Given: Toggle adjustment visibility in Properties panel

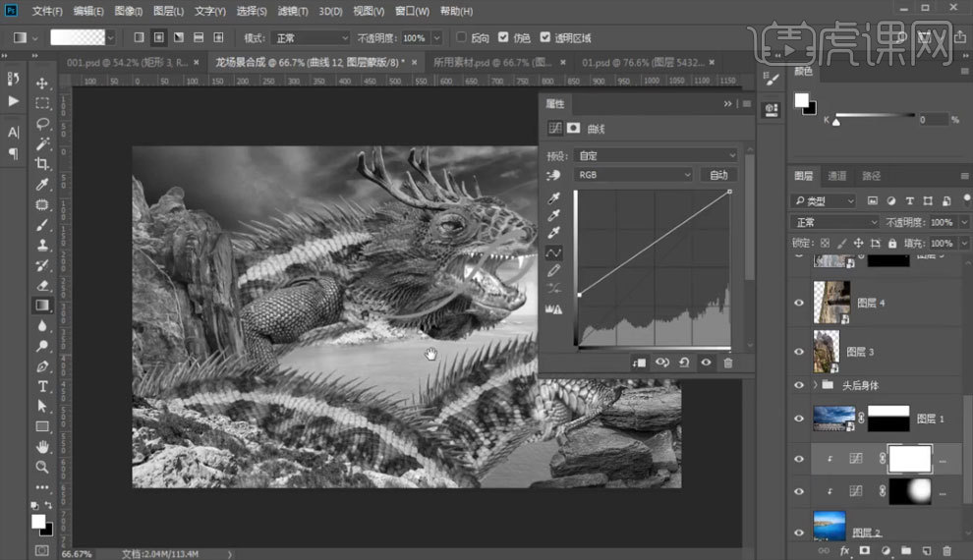Looking at the screenshot, I should (x=706, y=363).
